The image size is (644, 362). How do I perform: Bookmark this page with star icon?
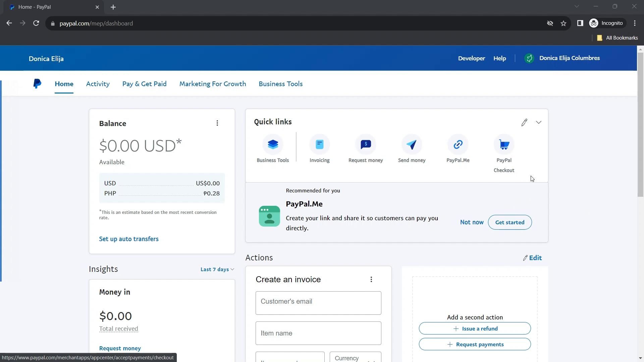click(x=563, y=23)
